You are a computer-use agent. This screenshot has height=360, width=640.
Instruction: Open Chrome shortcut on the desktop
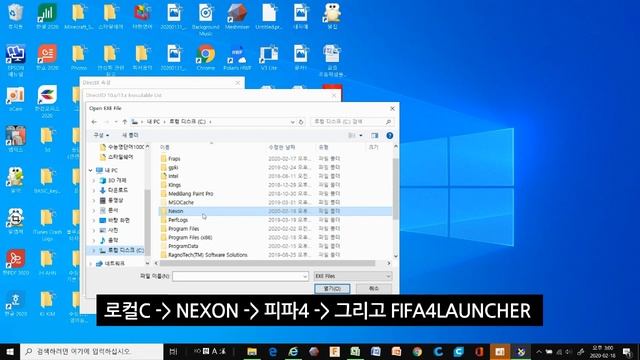coord(206,58)
